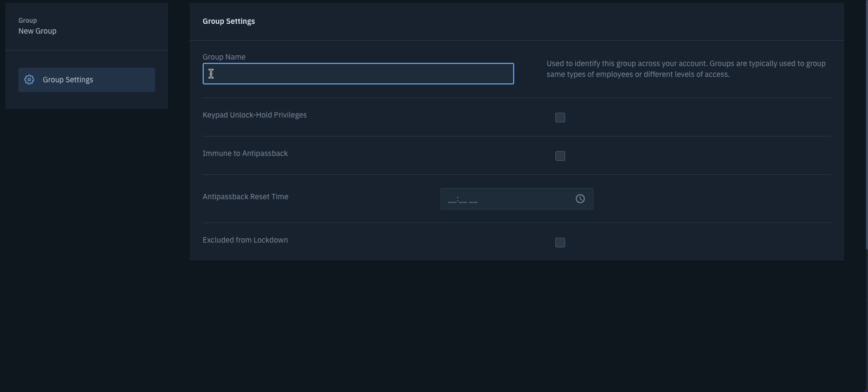This screenshot has height=392, width=868.
Task: Click the gear icon beside Group Settings
Action: [x=29, y=80]
